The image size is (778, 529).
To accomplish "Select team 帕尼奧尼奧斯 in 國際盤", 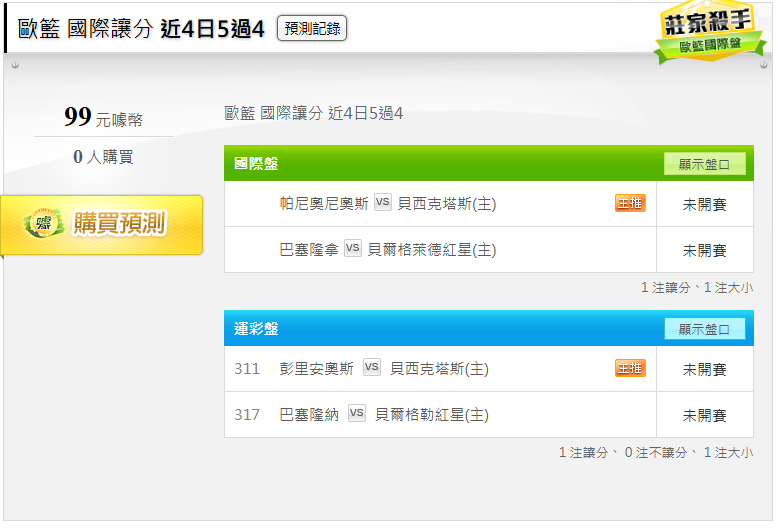I will tap(324, 204).
